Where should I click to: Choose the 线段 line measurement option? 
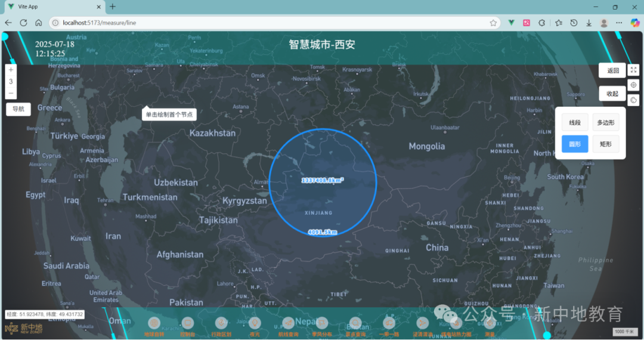coord(575,122)
